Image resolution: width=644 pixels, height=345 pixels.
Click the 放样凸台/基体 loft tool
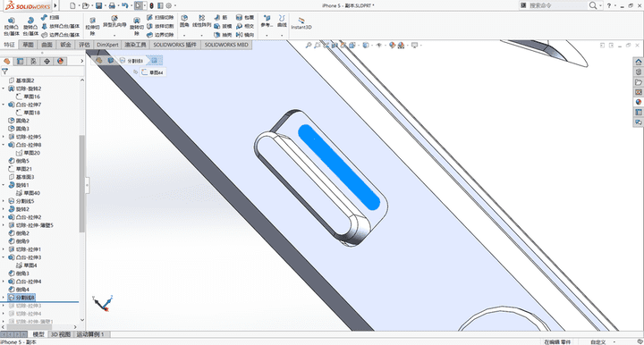[61, 26]
